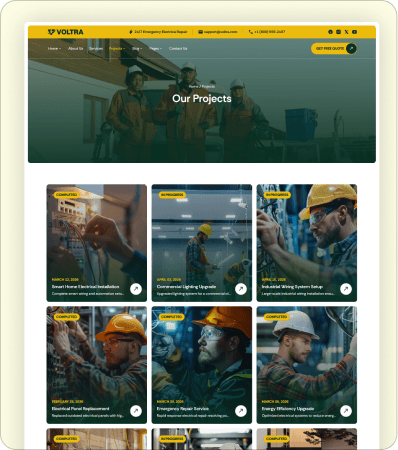Screen dimensions: 398x450
Task: Open arrow icon on Emergency Repair Service
Action: click(241, 411)
